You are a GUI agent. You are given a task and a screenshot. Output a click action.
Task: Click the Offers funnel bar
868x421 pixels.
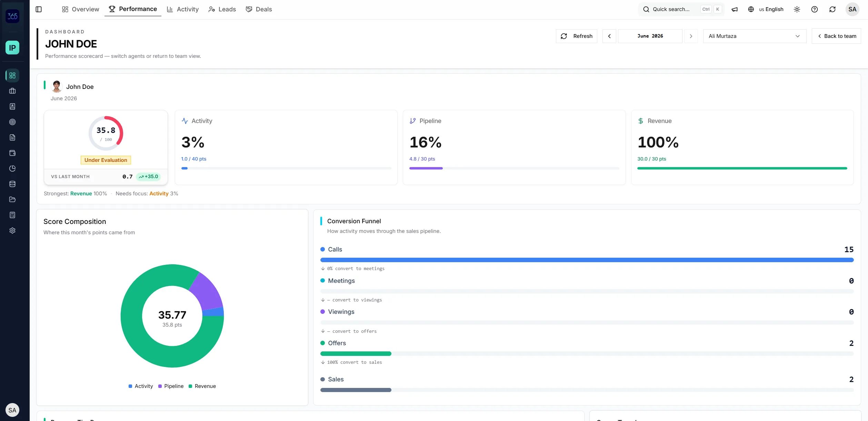pyautogui.click(x=356, y=354)
